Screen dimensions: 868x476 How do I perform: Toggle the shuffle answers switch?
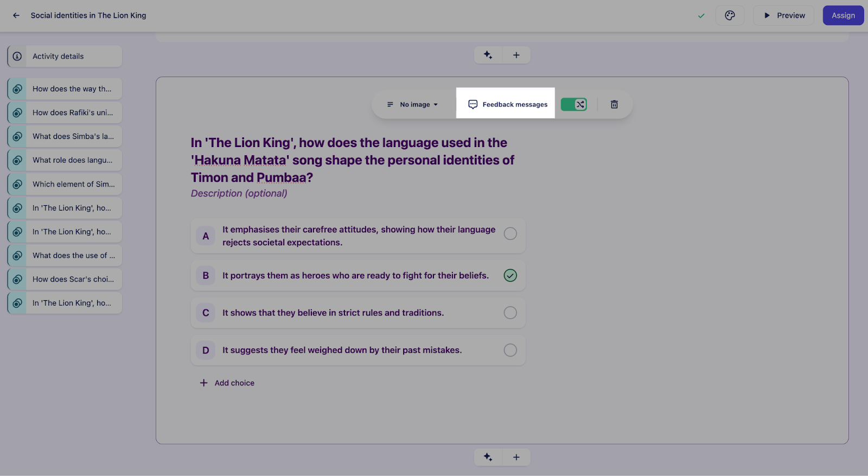point(574,104)
